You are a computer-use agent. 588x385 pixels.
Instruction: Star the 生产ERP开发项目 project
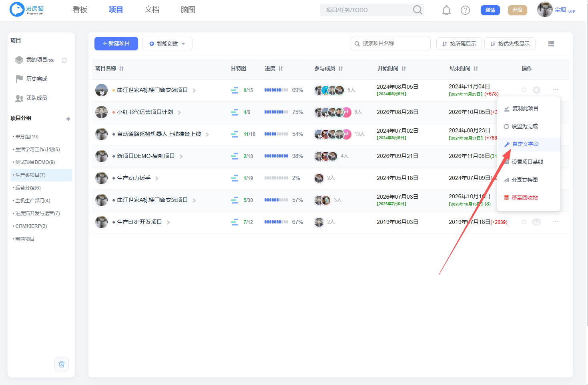(524, 221)
